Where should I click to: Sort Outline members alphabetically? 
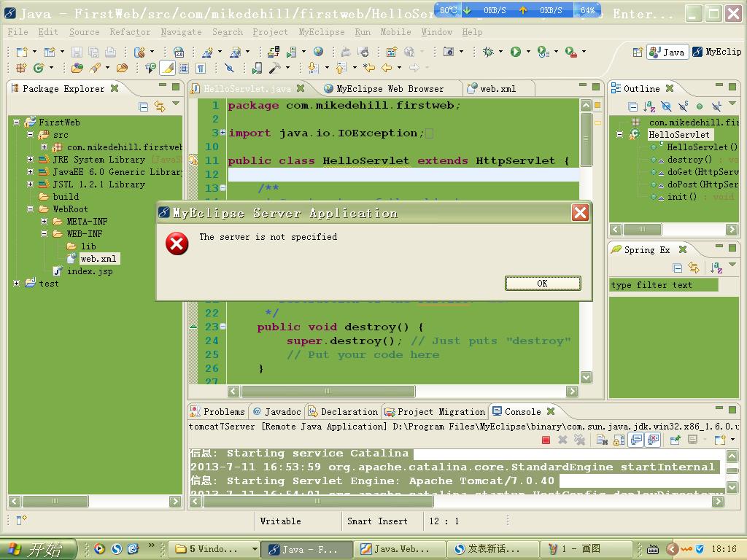click(649, 106)
